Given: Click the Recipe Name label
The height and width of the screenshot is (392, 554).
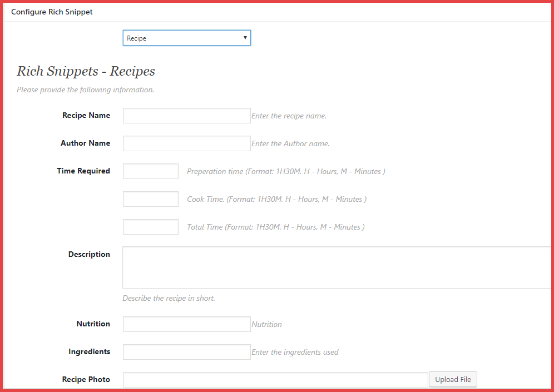Looking at the screenshot, I should [x=86, y=116].
